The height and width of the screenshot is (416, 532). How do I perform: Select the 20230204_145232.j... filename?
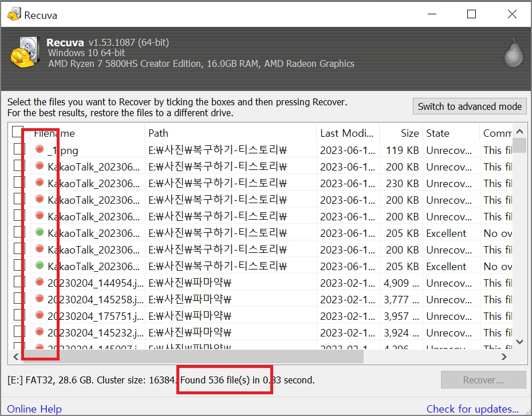point(95,333)
